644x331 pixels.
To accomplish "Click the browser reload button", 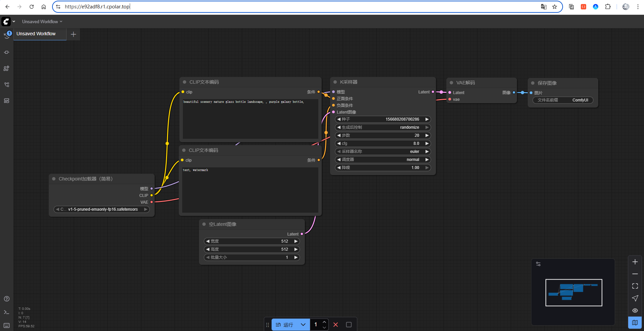I will (32, 7).
